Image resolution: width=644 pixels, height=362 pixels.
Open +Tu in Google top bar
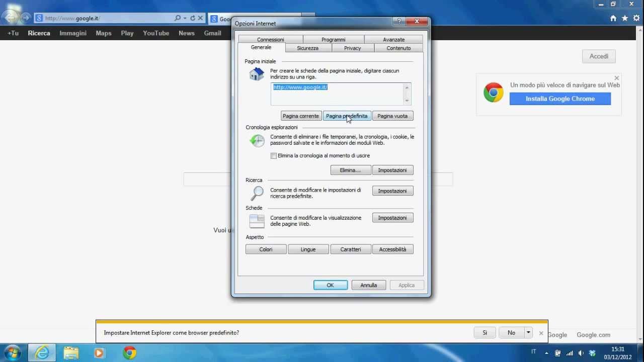(x=13, y=33)
